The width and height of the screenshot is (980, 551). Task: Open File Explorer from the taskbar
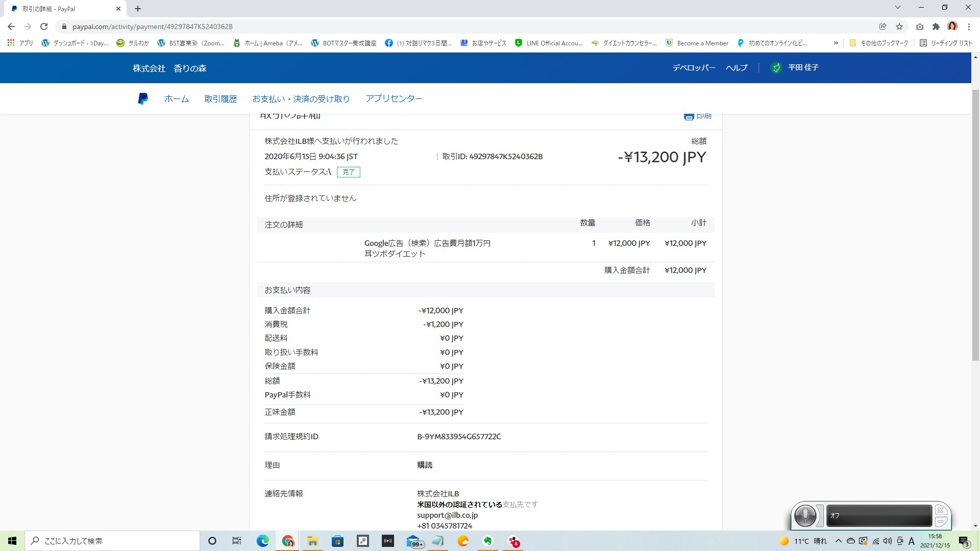pos(312,541)
